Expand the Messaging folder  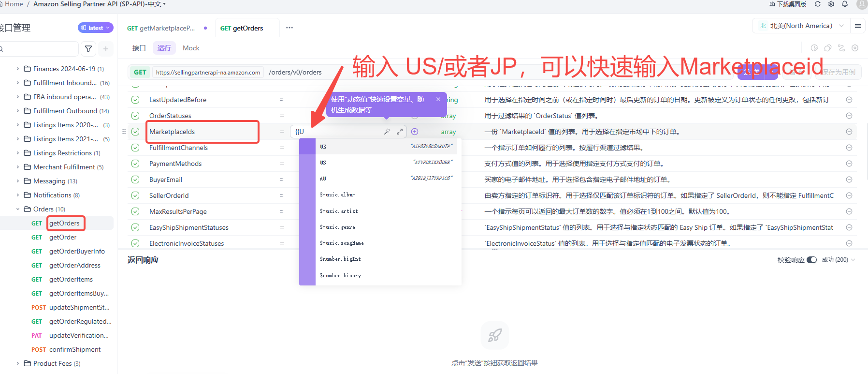pyautogui.click(x=18, y=181)
